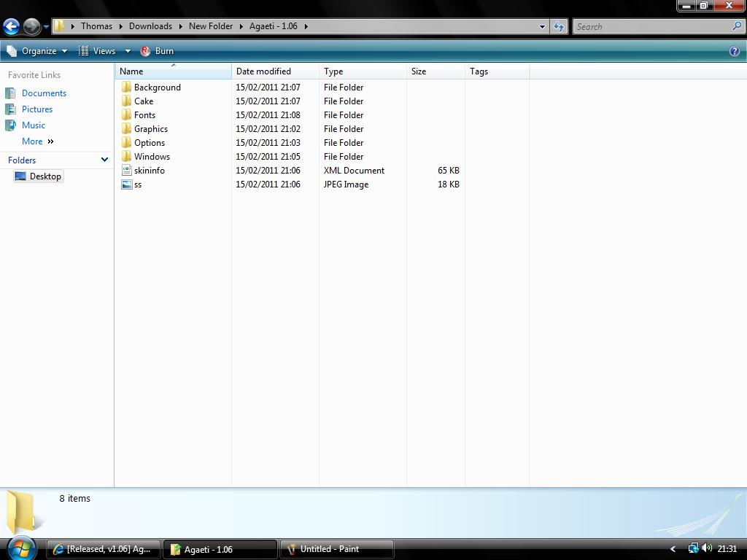Click the 15/02/2011 21:08 date of Fonts
This screenshot has height=560, width=747.
pyautogui.click(x=268, y=114)
